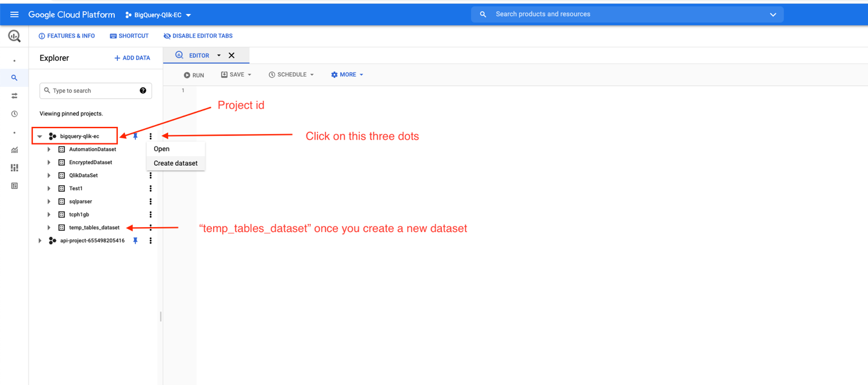Choose Create dataset from context menu
The height and width of the screenshot is (385, 868).
[175, 163]
